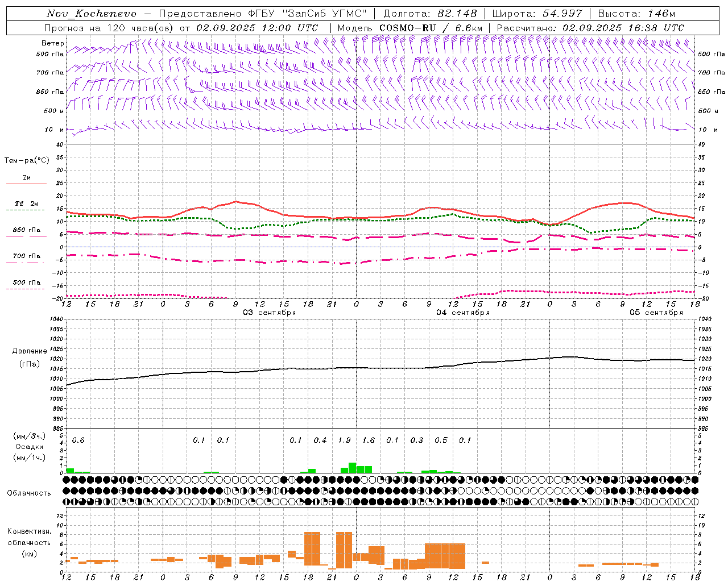Image resolution: width=728 pixels, height=582 pixels.
Task: Select the "700 гПа" dash-dot legend entry
Action: coord(27,256)
